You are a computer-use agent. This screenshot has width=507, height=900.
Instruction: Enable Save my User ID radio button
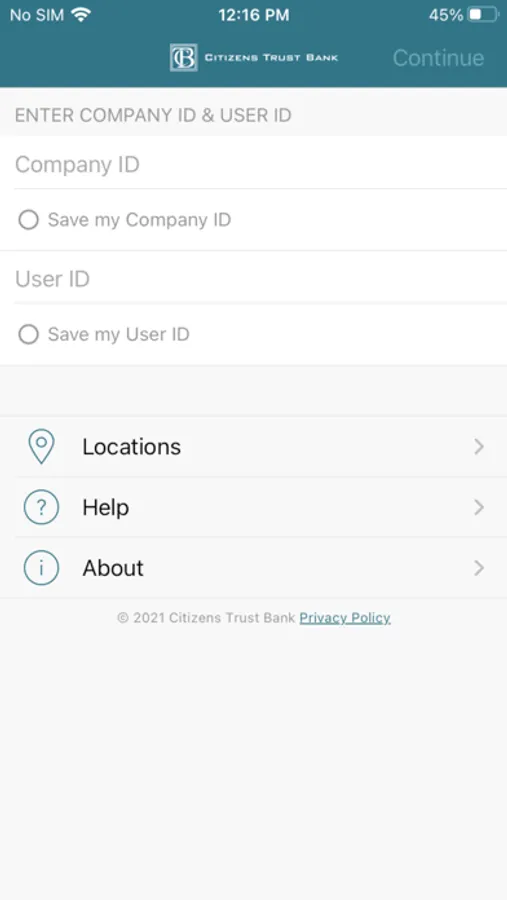(x=28, y=334)
